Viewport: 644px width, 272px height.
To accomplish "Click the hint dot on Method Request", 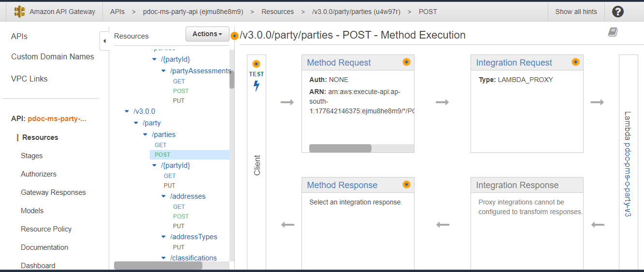I will [406, 62].
